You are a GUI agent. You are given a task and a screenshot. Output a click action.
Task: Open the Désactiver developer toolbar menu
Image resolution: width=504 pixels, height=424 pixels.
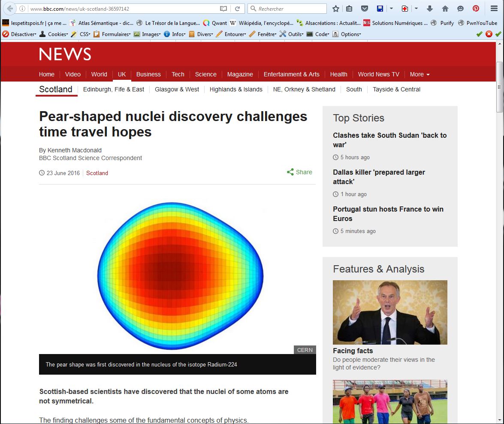coord(19,34)
